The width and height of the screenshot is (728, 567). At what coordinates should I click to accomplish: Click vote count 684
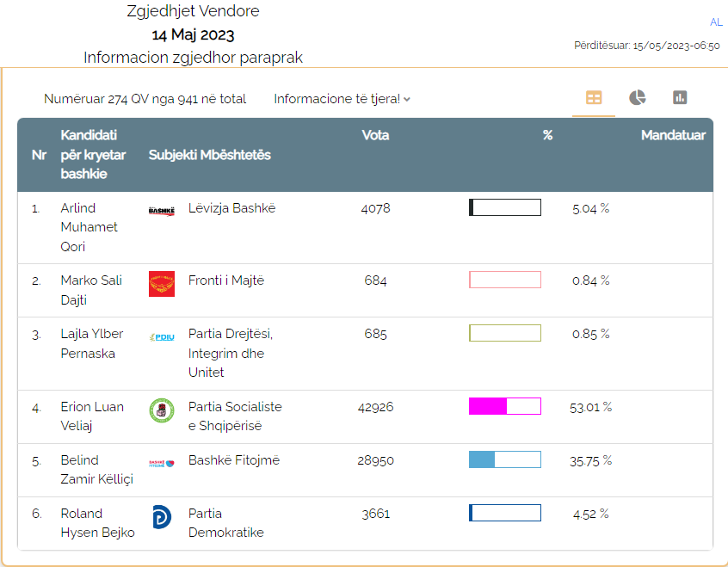pos(375,280)
